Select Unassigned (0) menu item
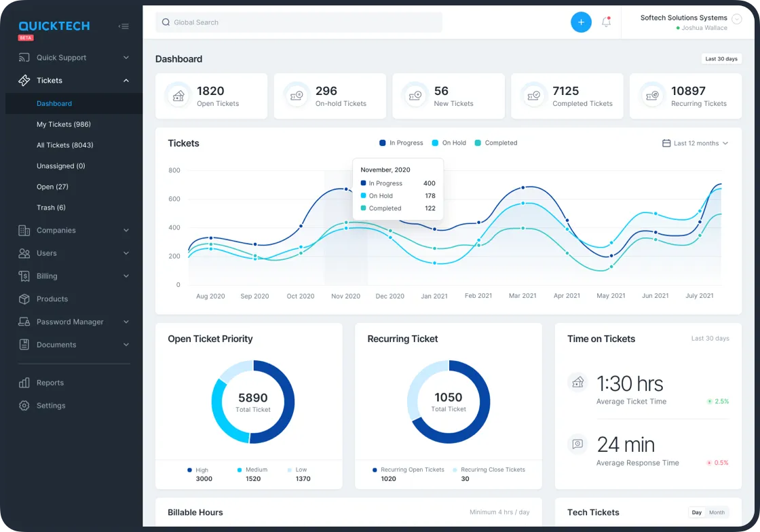The height and width of the screenshot is (532, 760). pos(61,166)
